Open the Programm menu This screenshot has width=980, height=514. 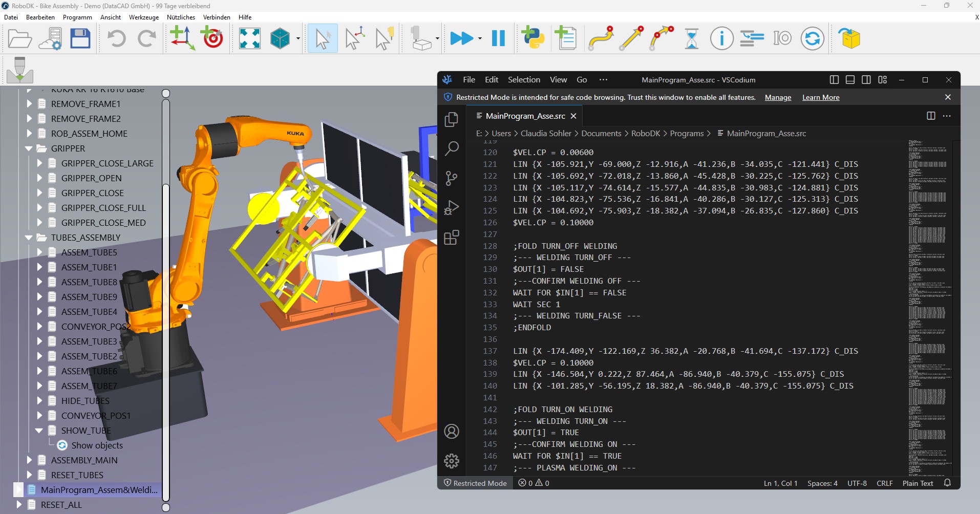click(77, 17)
